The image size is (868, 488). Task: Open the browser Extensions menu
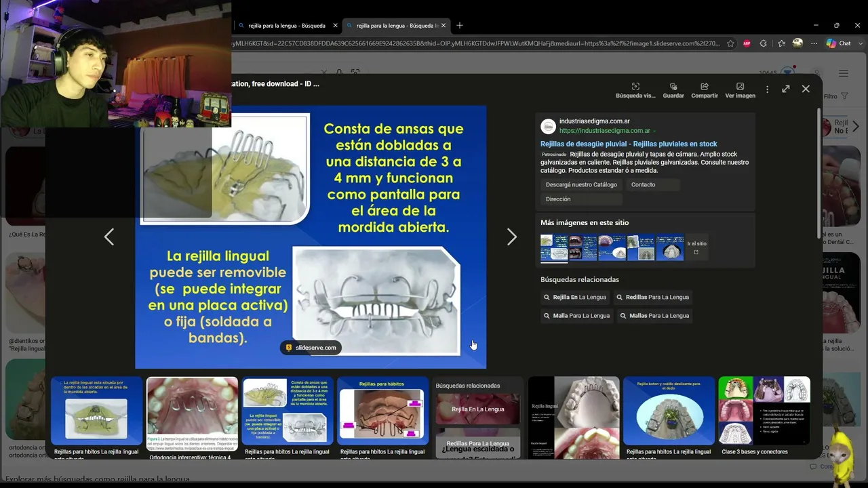click(764, 43)
